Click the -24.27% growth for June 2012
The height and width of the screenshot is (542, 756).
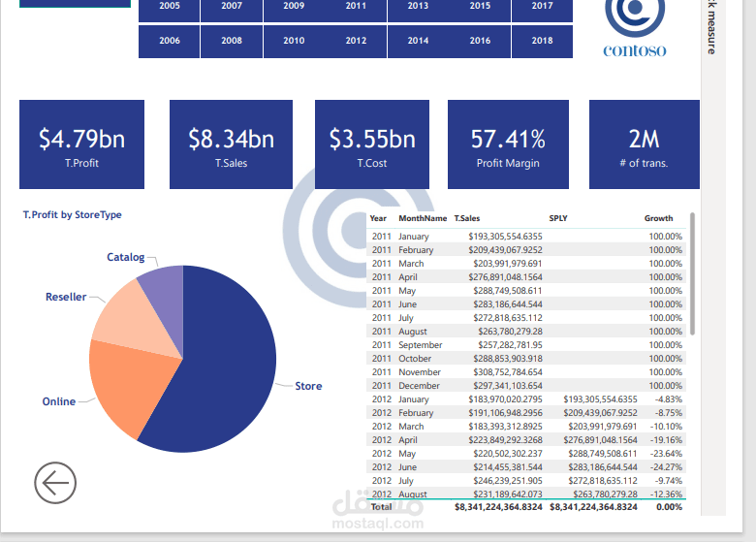[x=666, y=466]
